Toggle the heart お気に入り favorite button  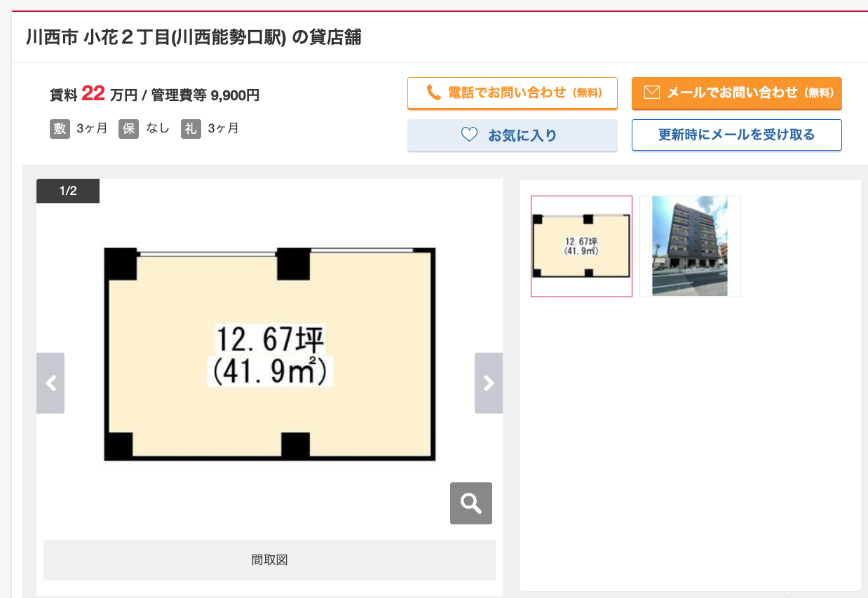[x=512, y=135]
